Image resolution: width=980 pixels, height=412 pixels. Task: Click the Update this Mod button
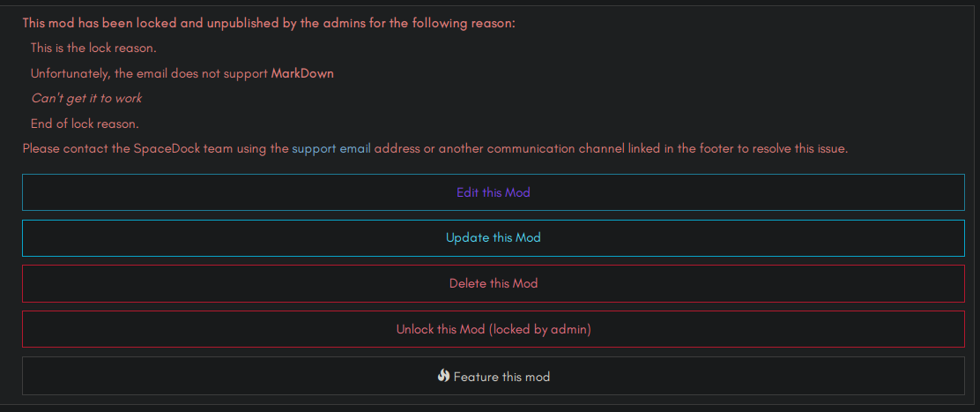[493, 238]
